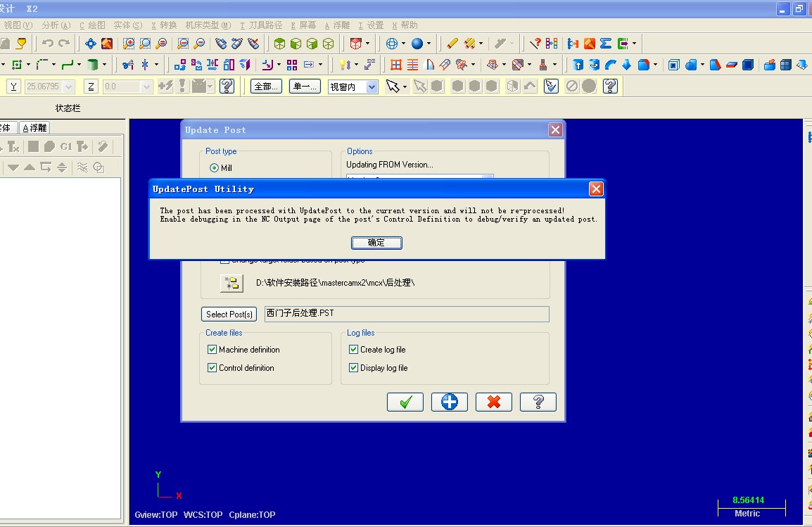Click the Solid Shell hollow box icon

click(x=673, y=65)
